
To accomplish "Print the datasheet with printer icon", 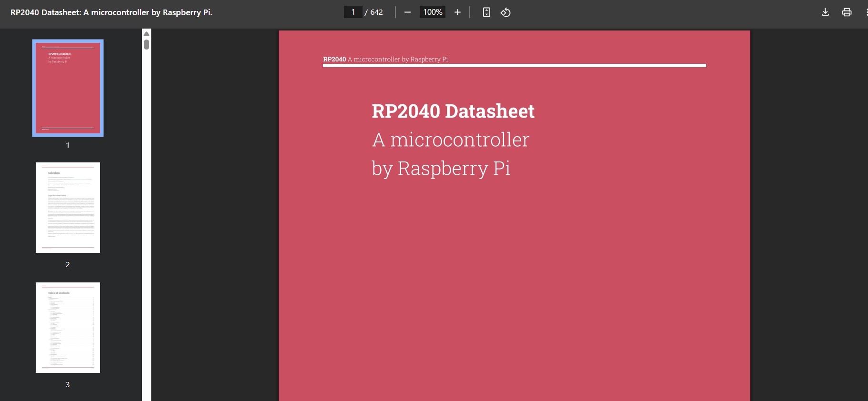I will point(847,12).
